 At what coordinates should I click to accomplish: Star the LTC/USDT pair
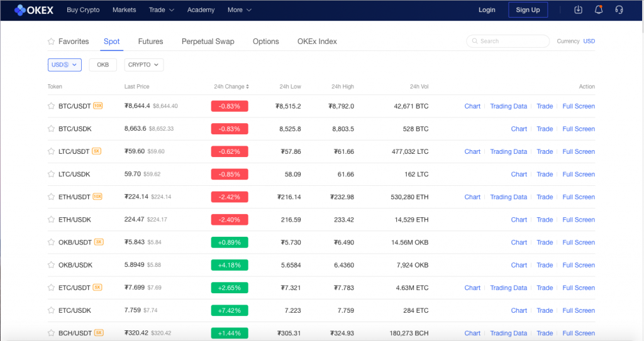(51, 151)
